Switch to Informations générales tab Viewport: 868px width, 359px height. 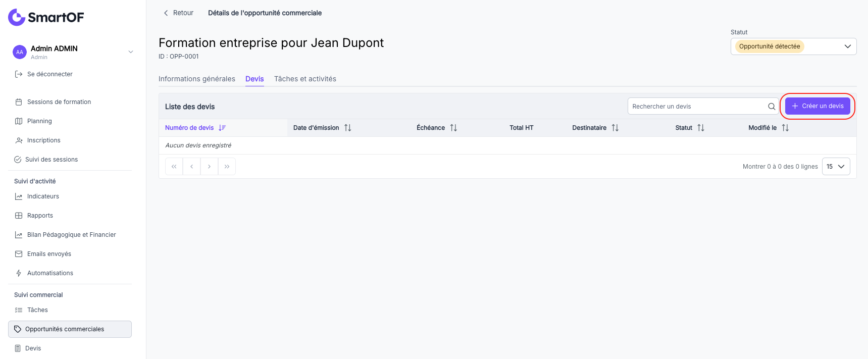coord(197,79)
